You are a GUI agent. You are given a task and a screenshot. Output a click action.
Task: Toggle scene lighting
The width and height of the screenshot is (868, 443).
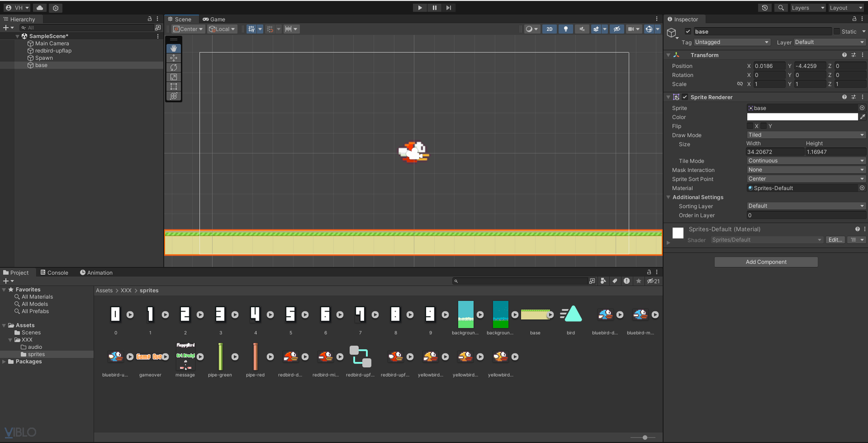click(x=566, y=29)
